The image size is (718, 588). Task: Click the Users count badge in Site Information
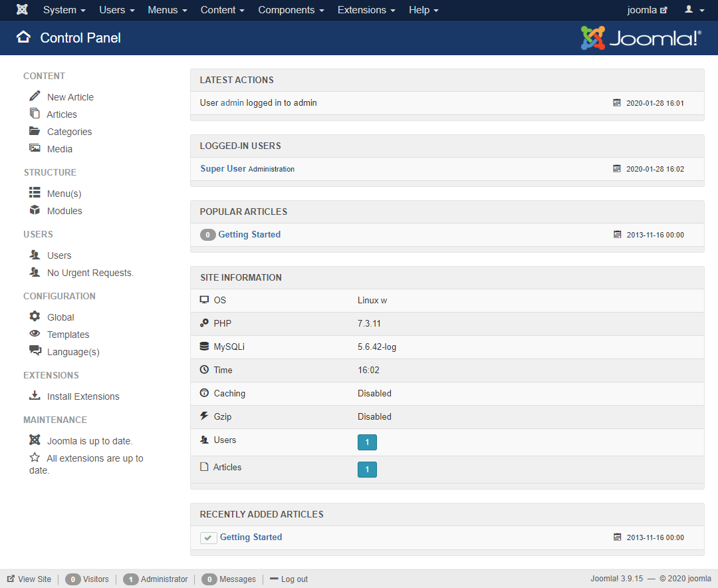pyautogui.click(x=367, y=442)
